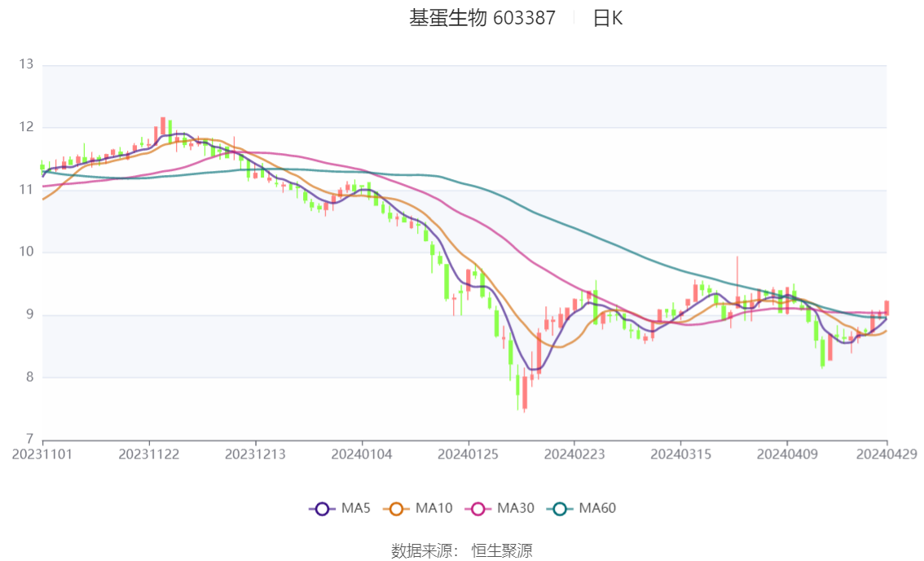Click the 20240104 x-axis date label

pos(362,454)
